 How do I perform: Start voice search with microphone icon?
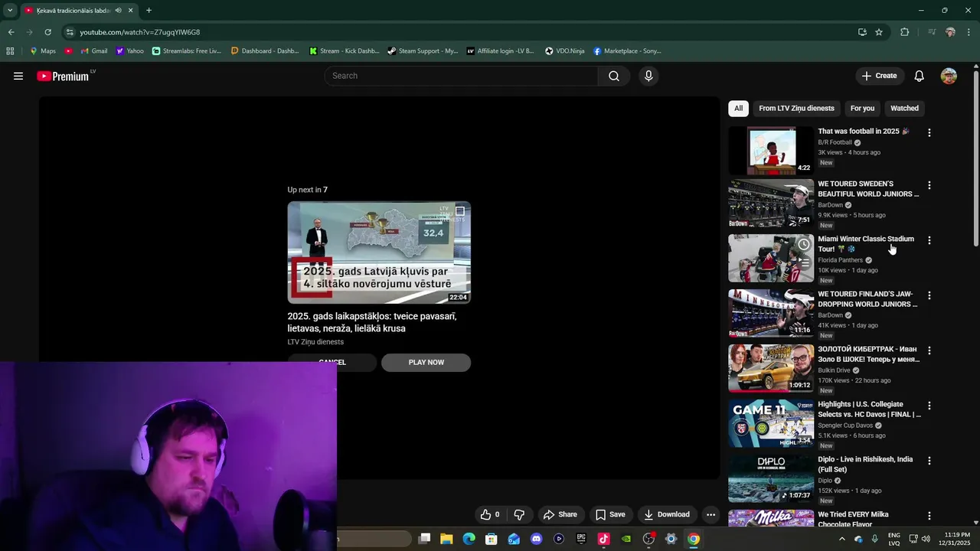click(x=648, y=76)
